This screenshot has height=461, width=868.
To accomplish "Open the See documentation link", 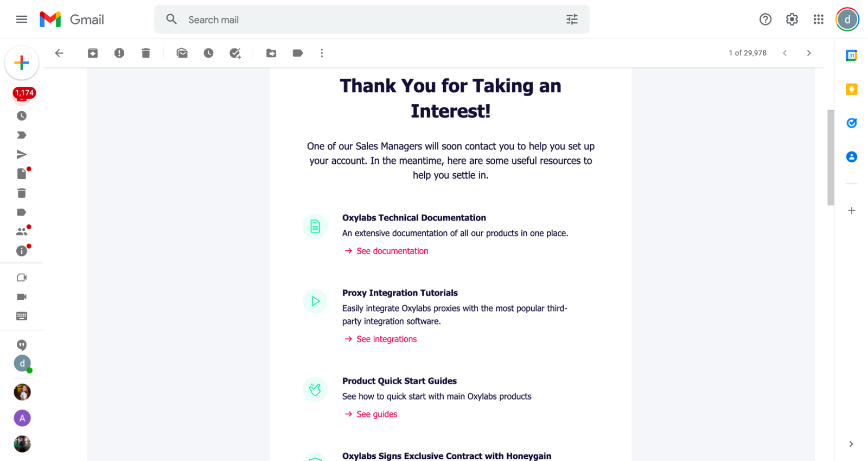I will [392, 251].
